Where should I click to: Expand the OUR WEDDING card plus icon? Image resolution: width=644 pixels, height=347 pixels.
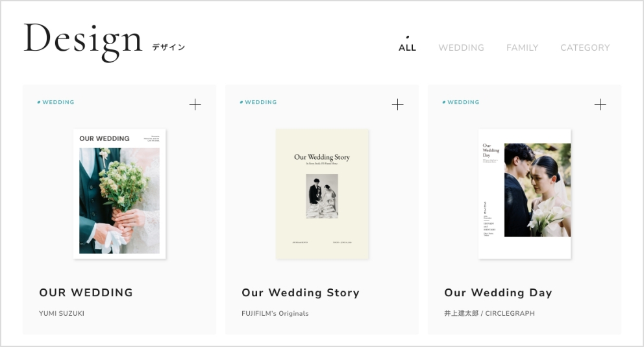(195, 105)
